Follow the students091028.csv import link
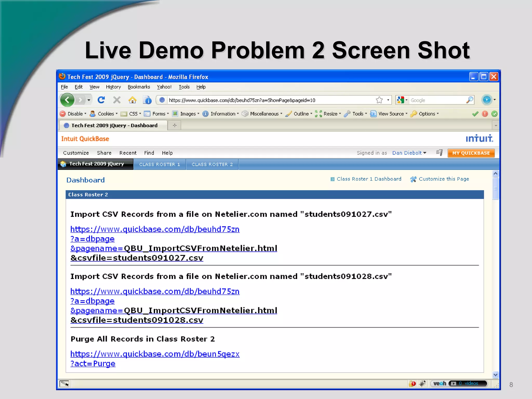532x399 pixels. click(174, 305)
